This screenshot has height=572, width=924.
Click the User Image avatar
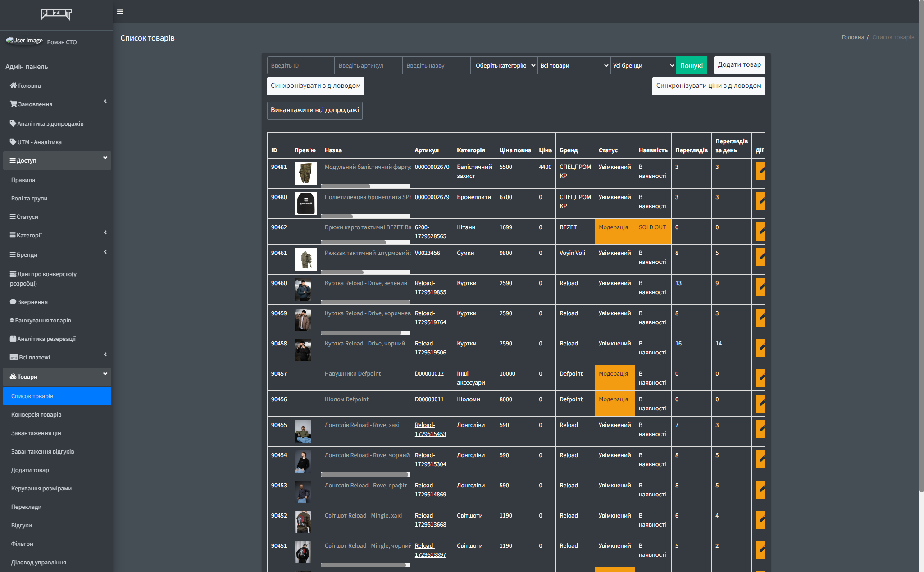coord(24,41)
